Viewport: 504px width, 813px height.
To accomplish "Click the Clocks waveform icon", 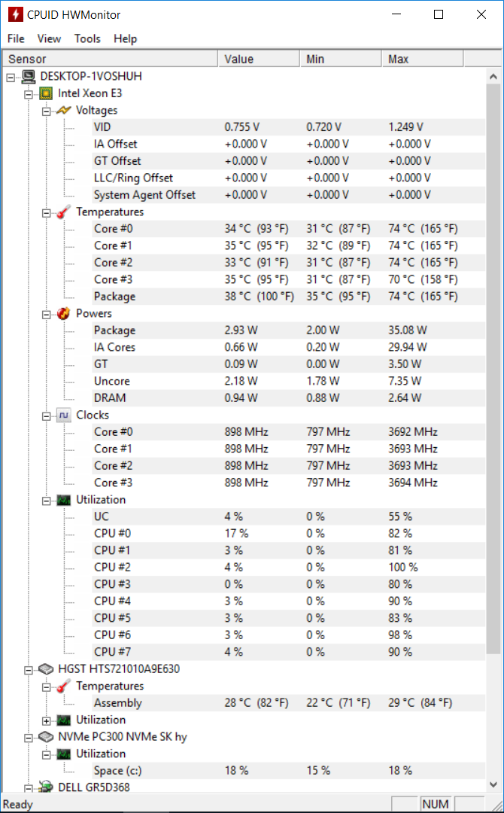I will point(64,416).
